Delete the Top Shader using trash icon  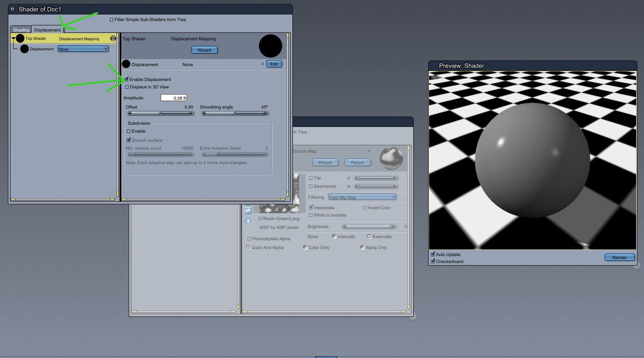click(x=113, y=39)
